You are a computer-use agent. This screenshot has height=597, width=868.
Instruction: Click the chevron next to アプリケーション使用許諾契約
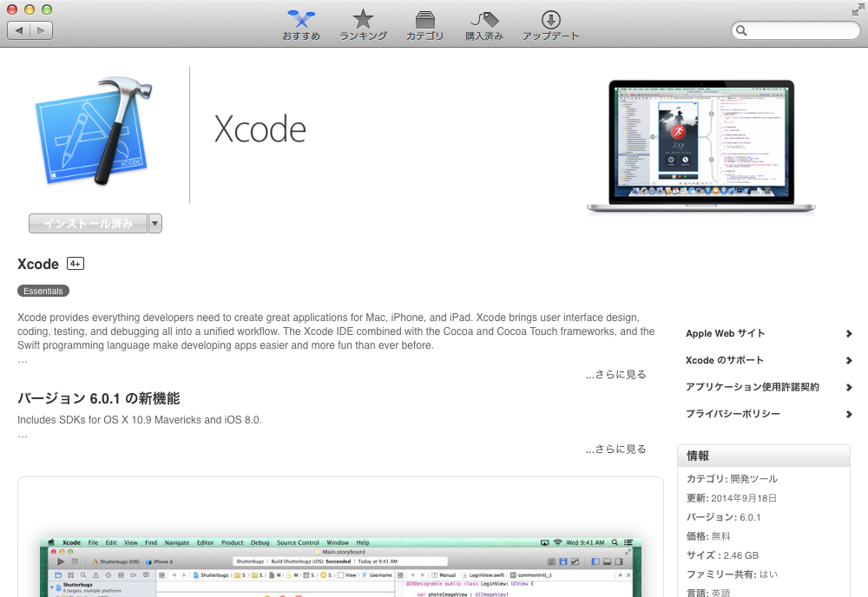coord(849,387)
